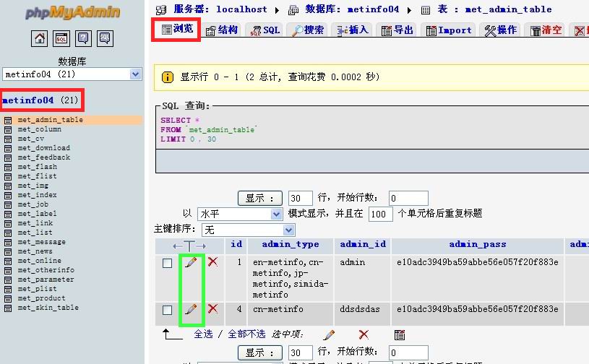Screen dimensions: 589x364
Task: Sort by id column header
Action: tap(236, 244)
